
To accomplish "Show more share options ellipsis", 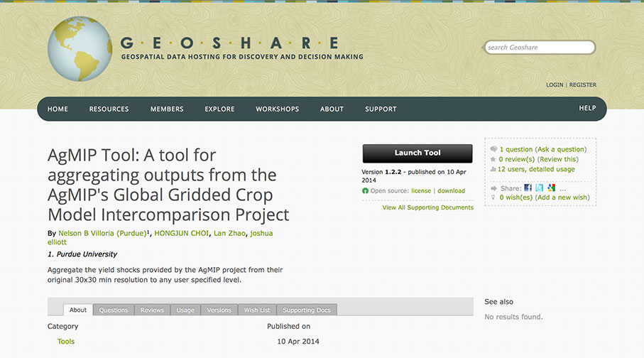I will (562, 189).
